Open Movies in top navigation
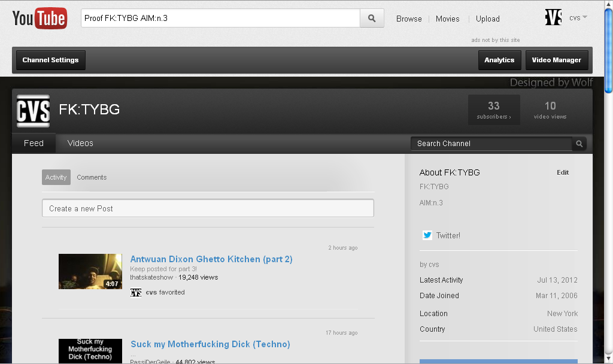 point(448,19)
